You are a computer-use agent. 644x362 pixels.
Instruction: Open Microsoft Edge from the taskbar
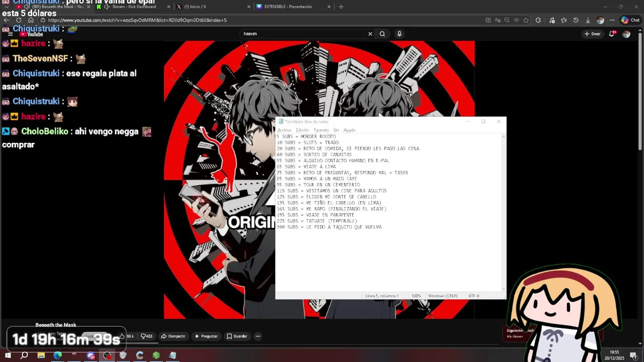(x=57, y=355)
